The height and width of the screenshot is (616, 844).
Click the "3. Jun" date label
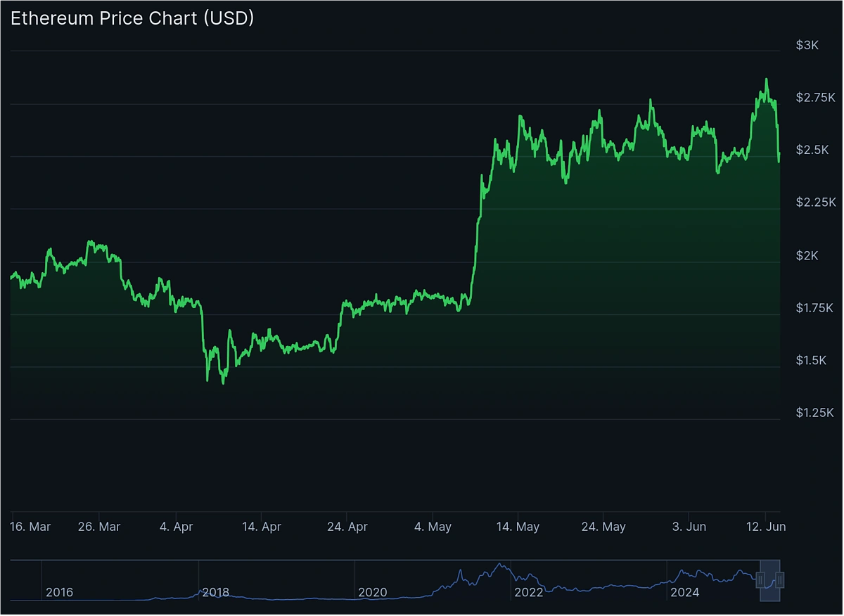pyautogui.click(x=689, y=527)
